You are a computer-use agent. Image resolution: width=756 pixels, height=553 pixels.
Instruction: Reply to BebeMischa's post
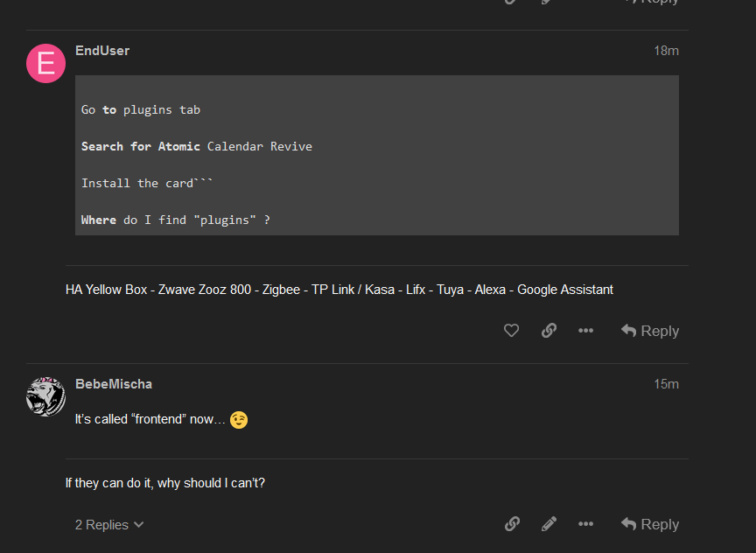(649, 523)
